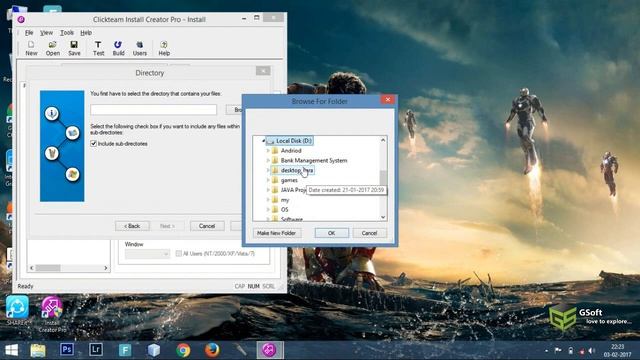Expand the Andriod folder arrow
This screenshot has width=640, height=360.
click(268, 151)
